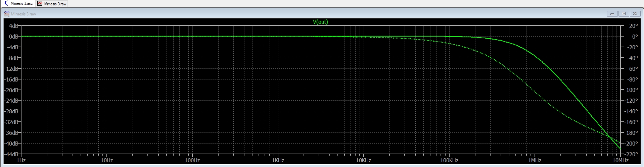Click the -20° phase axis label
The width and height of the screenshot is (644, 167).
coord(632,47)
